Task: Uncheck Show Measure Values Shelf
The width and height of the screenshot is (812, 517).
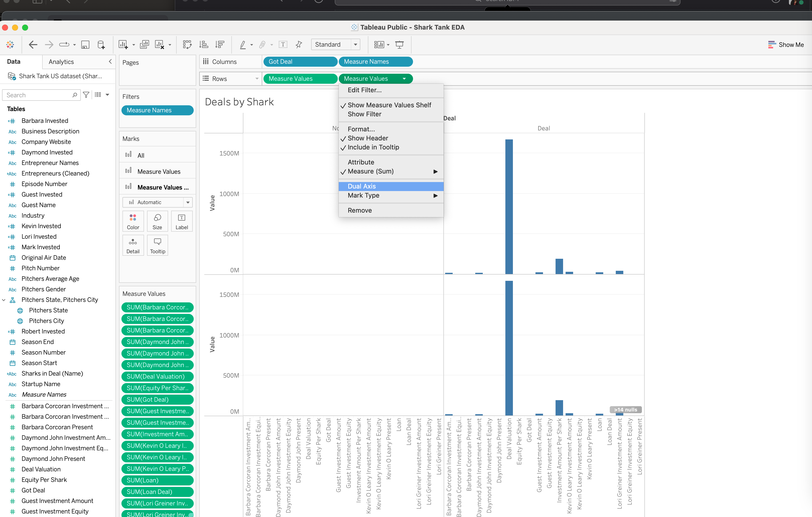Action: [x=389, y=105]
